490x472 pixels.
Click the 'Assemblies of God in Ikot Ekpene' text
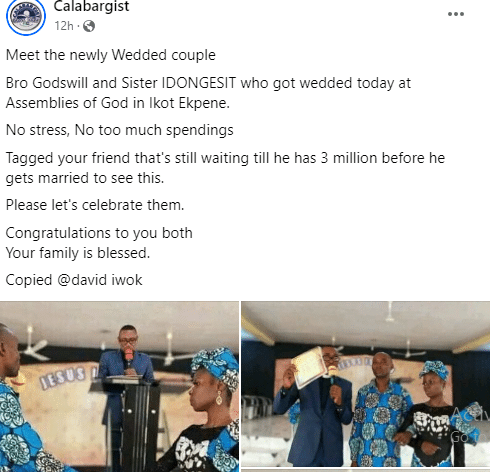click(x=118, y=103)
